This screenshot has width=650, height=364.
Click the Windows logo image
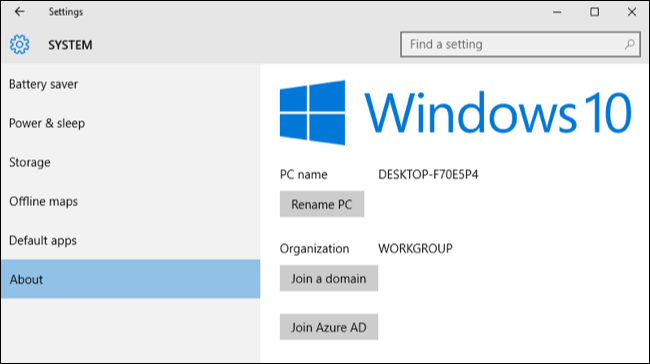[x=312, y=112]
